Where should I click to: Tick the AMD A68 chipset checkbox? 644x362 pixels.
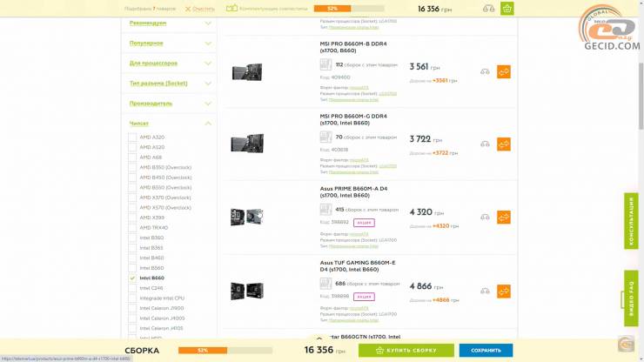[x=132, y=158]
